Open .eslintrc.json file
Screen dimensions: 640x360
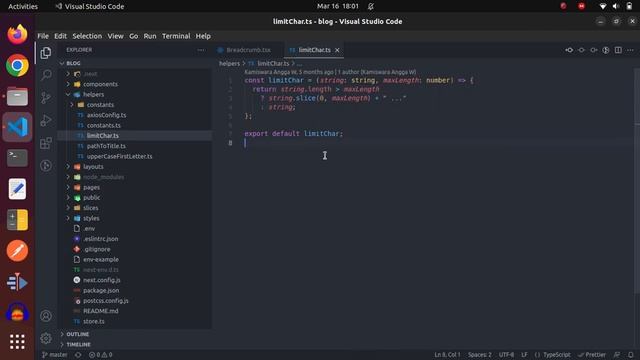(100, 239)
